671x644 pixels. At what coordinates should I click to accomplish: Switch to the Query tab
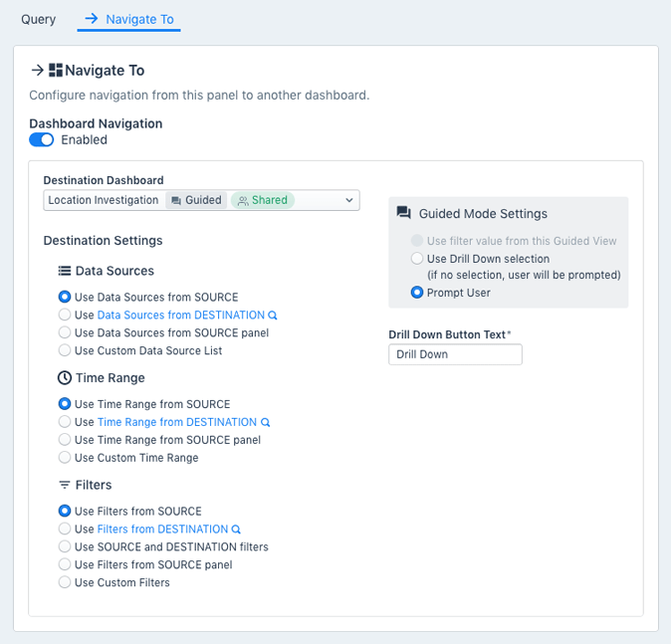39,19
